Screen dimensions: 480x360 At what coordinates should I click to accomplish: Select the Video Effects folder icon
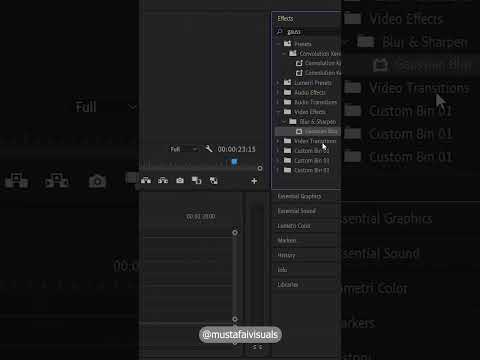coord(287,112)
